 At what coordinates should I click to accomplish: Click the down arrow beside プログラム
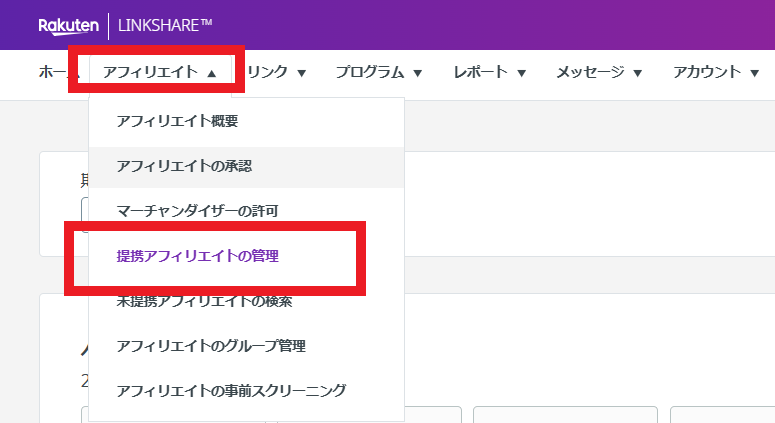[417, 73]
